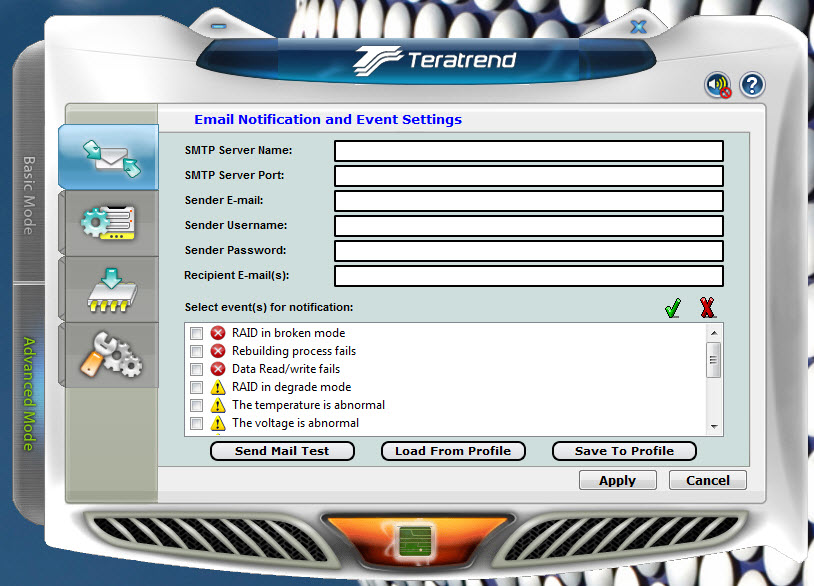Click the Teratrend logo banner

coord(435,60)
